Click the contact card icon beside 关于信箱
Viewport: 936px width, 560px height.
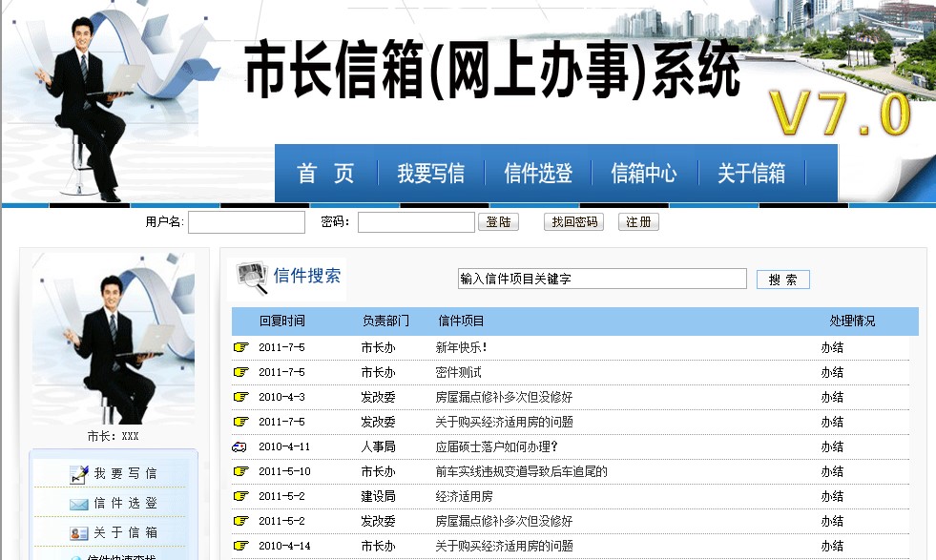(x=79, y=533)
